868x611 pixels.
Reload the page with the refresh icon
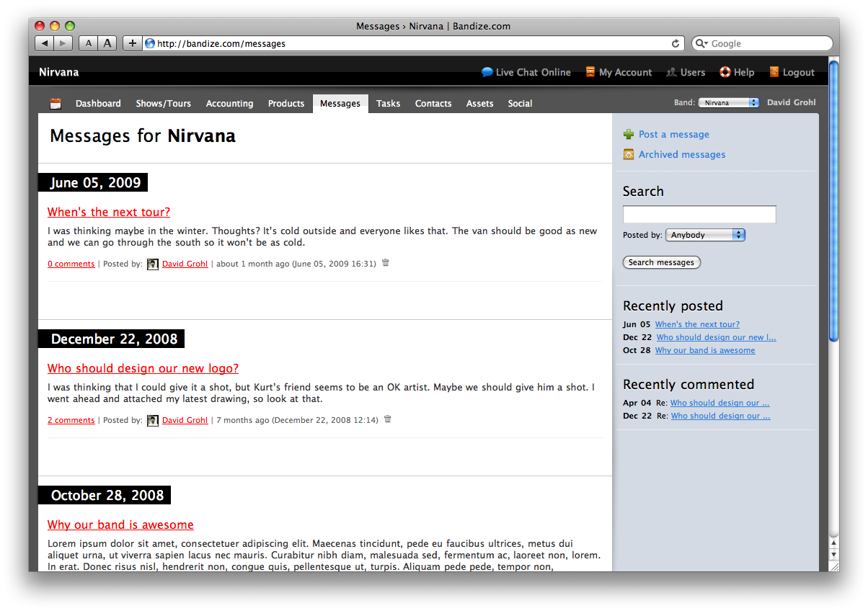(x=676, y=43)
